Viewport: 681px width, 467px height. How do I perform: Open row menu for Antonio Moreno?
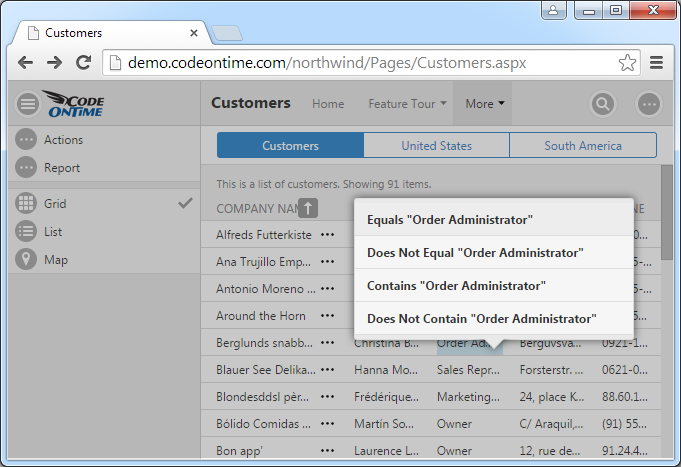tap(327, 288)
